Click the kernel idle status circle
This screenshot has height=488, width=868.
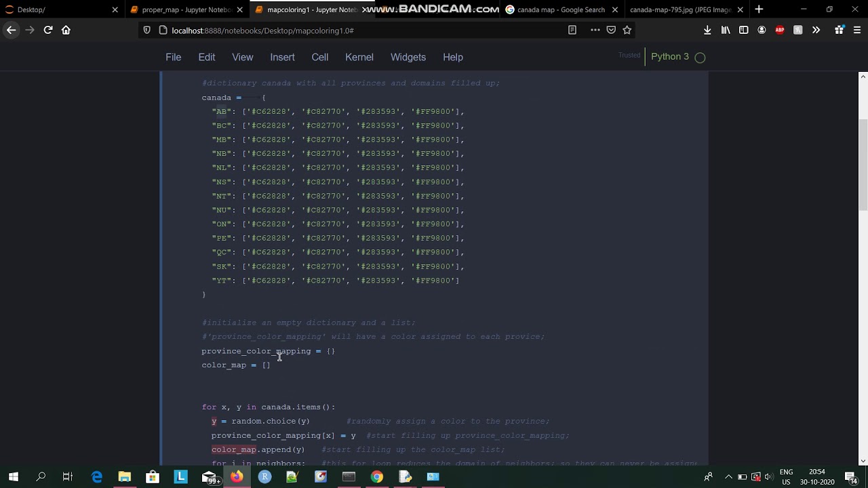point(701,58)
